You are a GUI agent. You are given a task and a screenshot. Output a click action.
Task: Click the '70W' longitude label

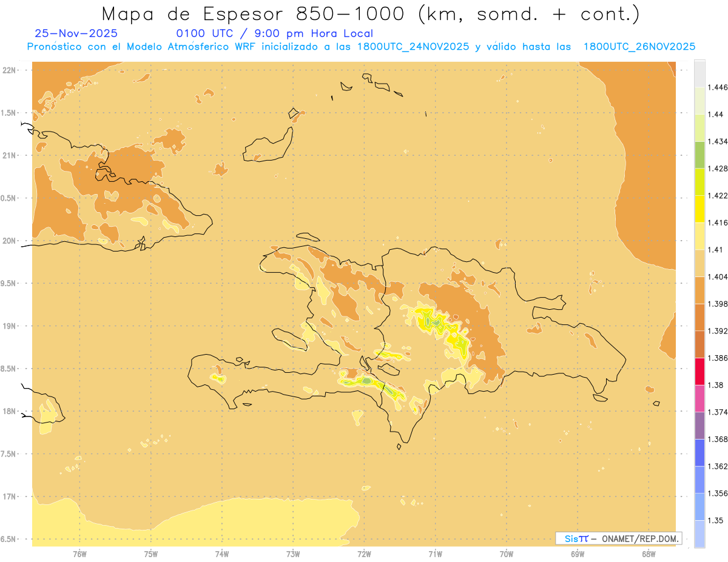point(507,554)
